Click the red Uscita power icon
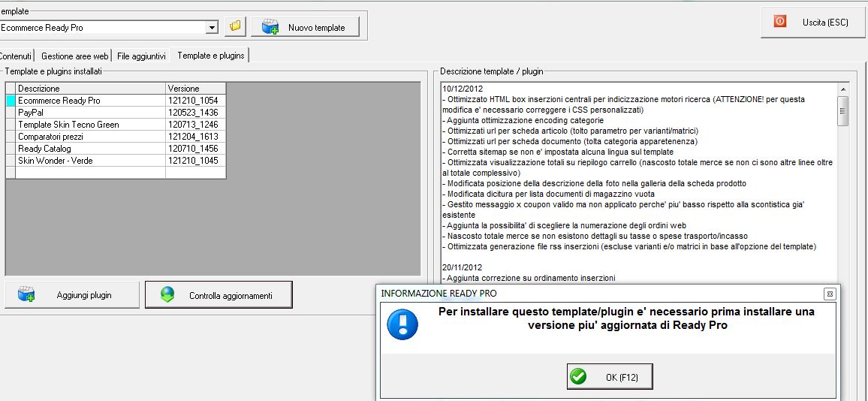The width and height of the screenshot is (868, 401). [780, 22]
